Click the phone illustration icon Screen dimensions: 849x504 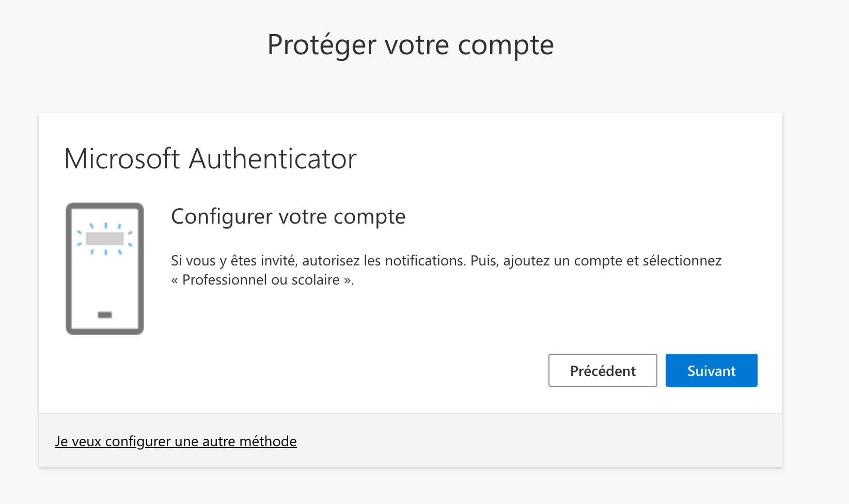[105, 269]
